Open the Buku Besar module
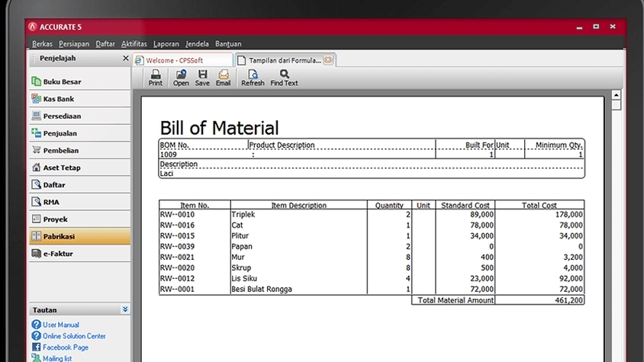The height and width of the screenshot is (362, 644). [79, 82]
